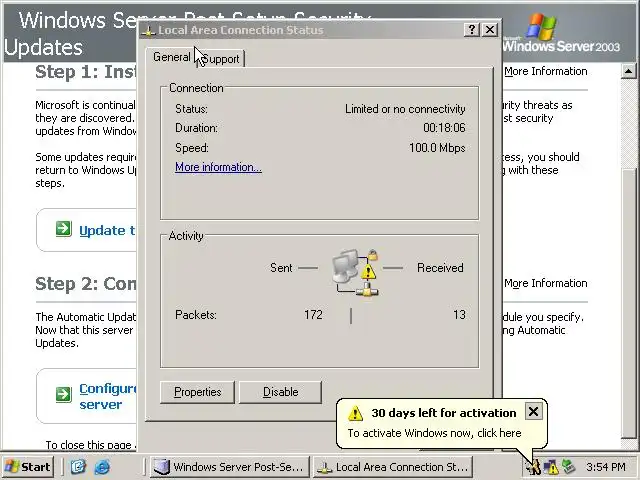Switch to Windows Server Post-Setup taskbar button

point(230,467)
